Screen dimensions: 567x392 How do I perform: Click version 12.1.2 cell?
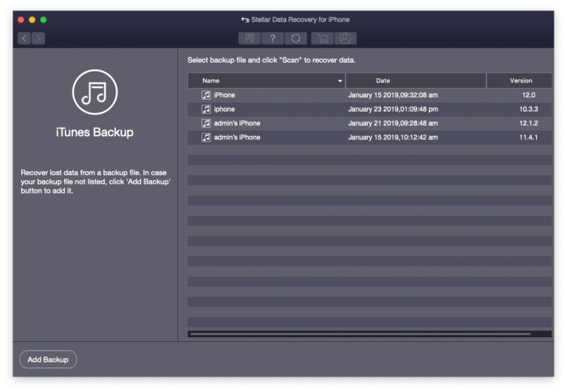[529, 123]
